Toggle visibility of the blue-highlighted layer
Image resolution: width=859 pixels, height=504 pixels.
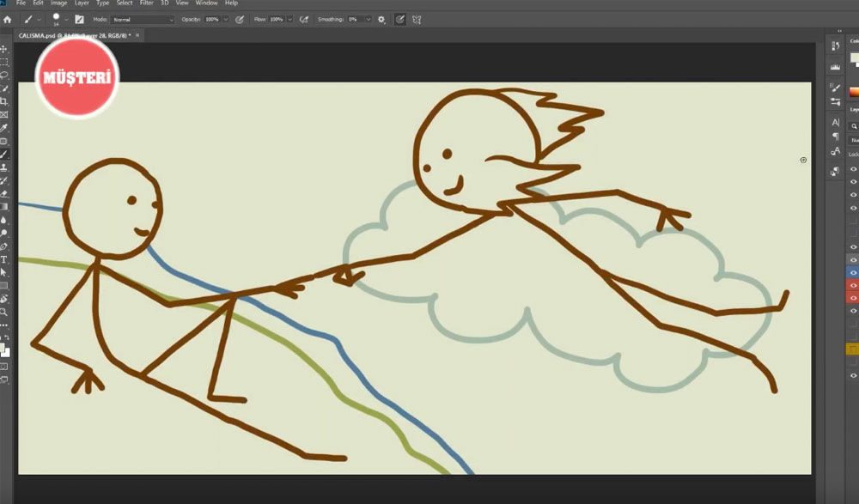pyautogui.click(x=853, y=273)
